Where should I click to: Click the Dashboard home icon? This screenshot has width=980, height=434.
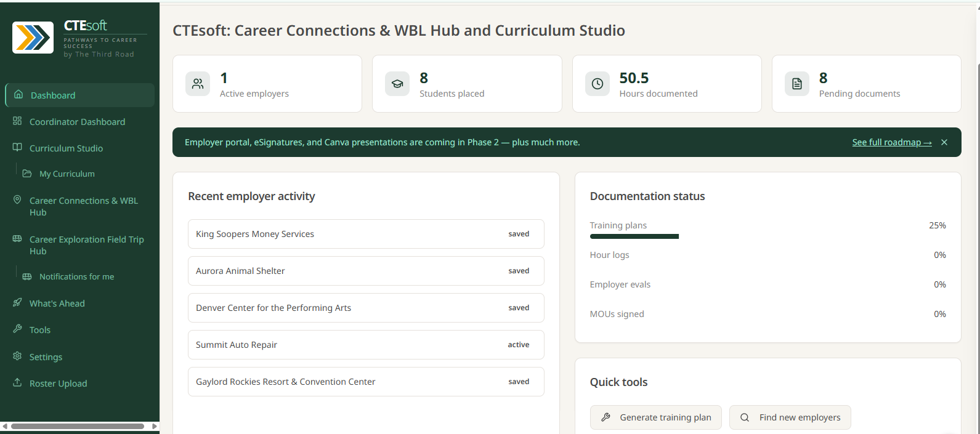point(18,95)
